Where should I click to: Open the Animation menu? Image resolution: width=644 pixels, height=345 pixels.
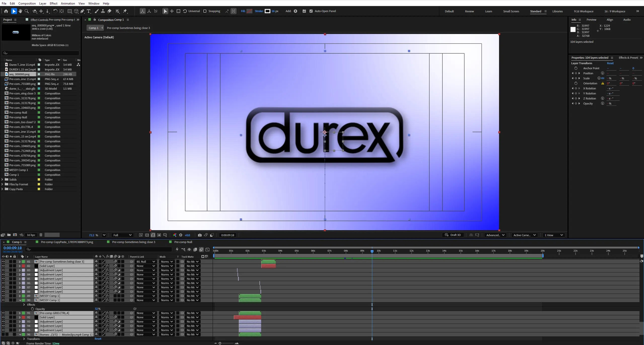pos(68,3)
